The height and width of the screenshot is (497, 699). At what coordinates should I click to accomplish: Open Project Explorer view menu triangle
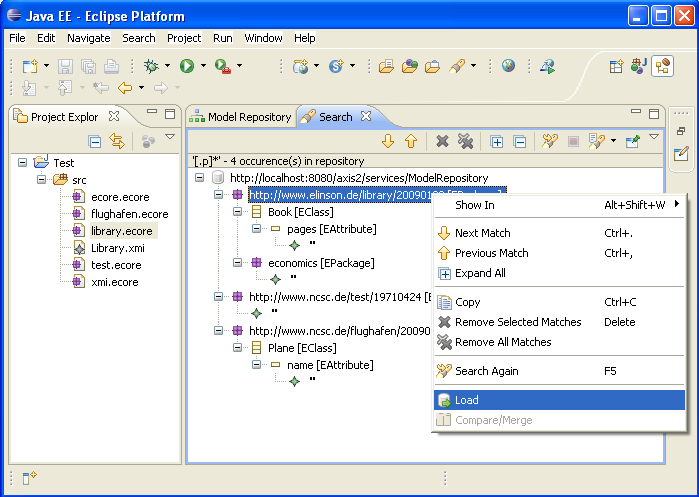coord(170,136)
